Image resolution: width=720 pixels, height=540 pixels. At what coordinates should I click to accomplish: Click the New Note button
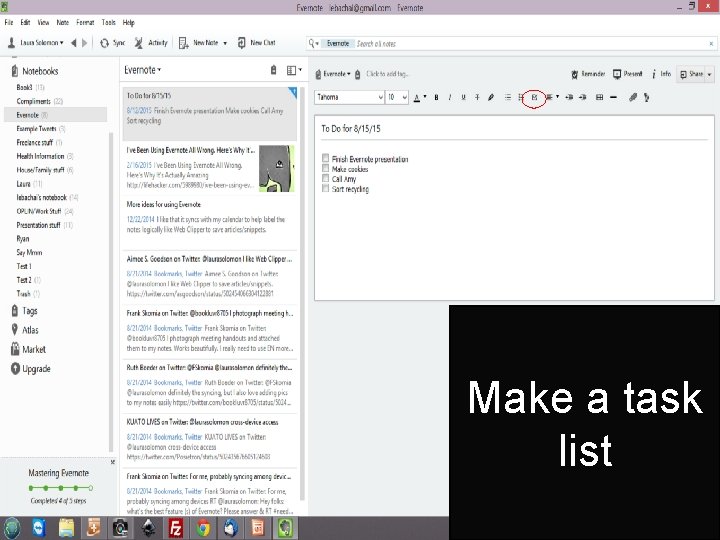click(198, 43)
